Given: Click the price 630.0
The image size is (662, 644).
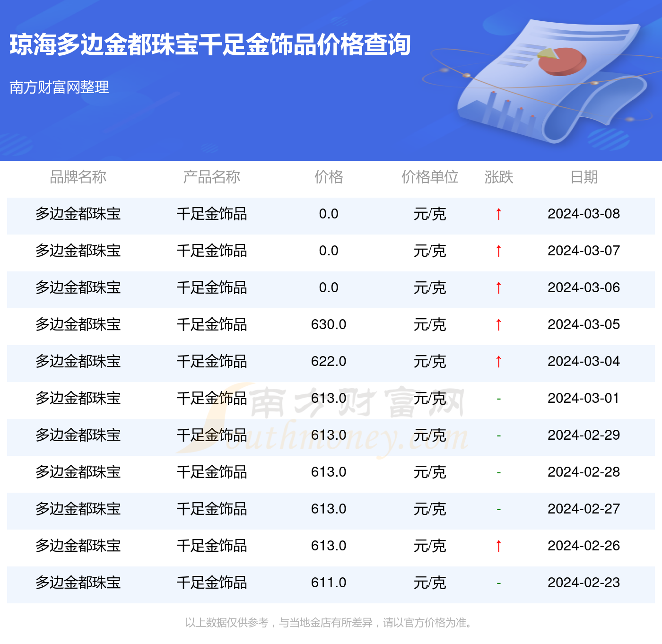Looking at the screenshot, I should point(329,324).
